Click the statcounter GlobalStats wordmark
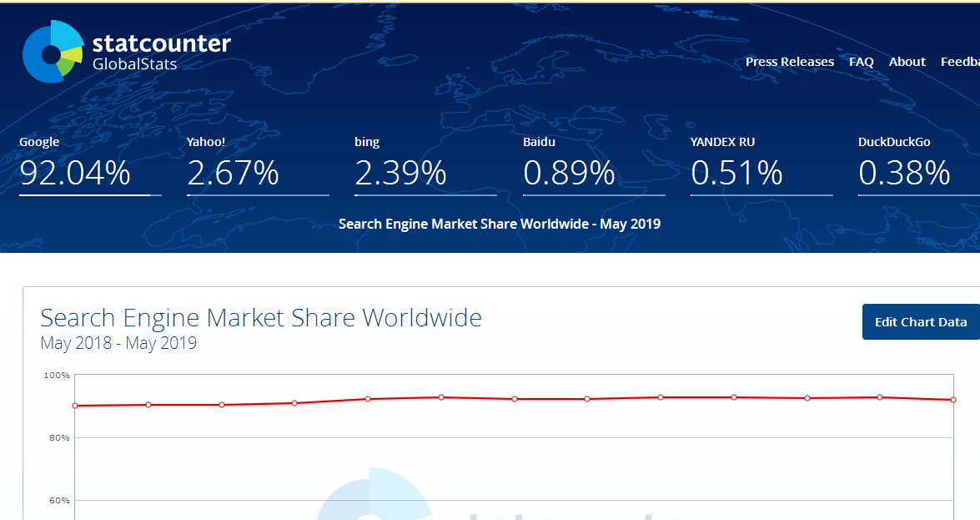This screenshot has width=980, height=520. [x=161, y=52]
